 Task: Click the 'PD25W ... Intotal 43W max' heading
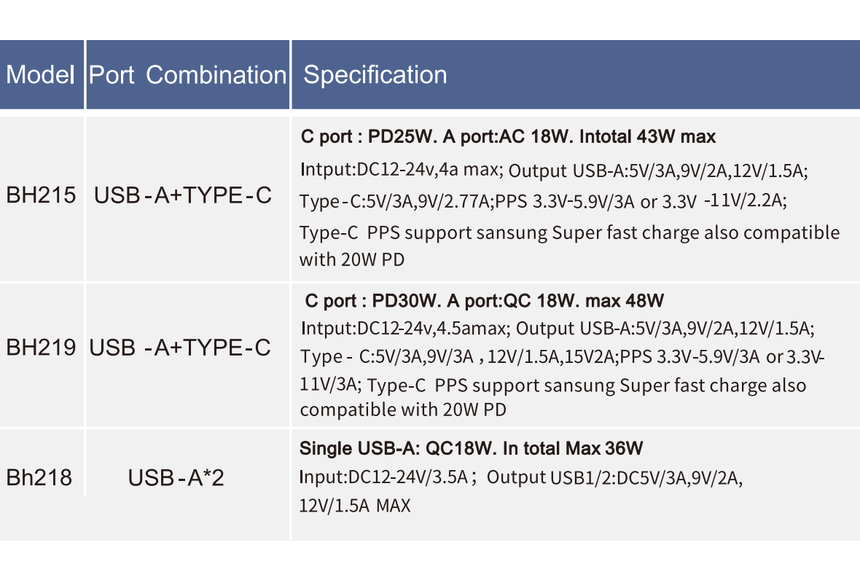click(508, 137)
